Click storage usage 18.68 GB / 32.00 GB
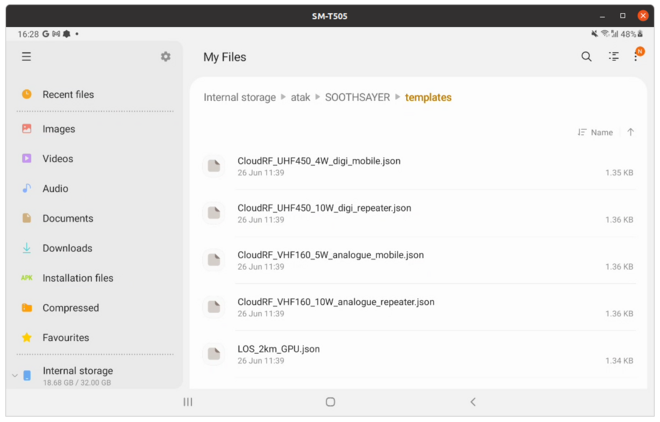 (77, 383)
